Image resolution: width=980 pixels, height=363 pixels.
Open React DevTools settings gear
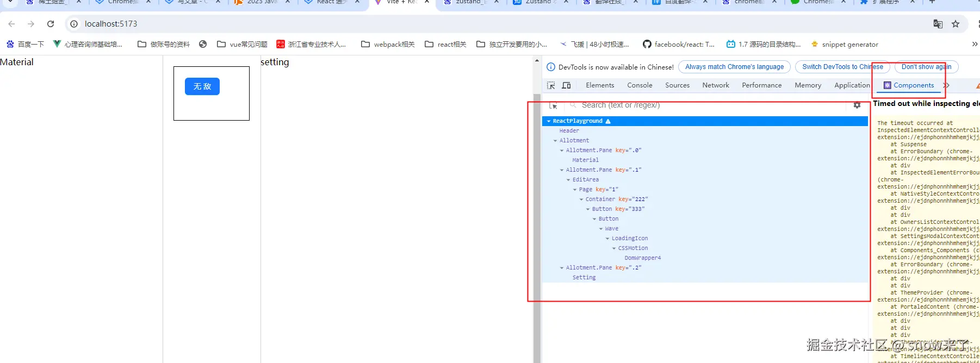[857, 105]
